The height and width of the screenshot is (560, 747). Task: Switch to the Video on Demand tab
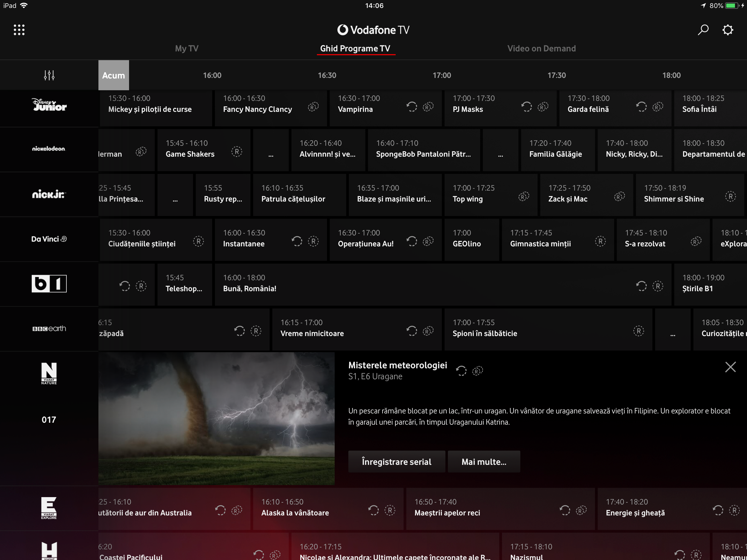(541, 48)
